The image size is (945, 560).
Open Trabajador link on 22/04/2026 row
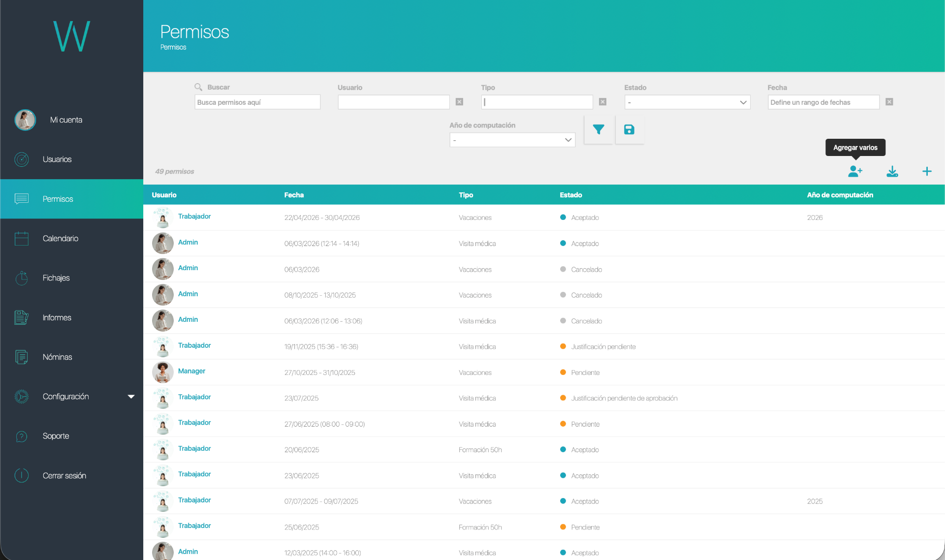click(x=194, y=217)
